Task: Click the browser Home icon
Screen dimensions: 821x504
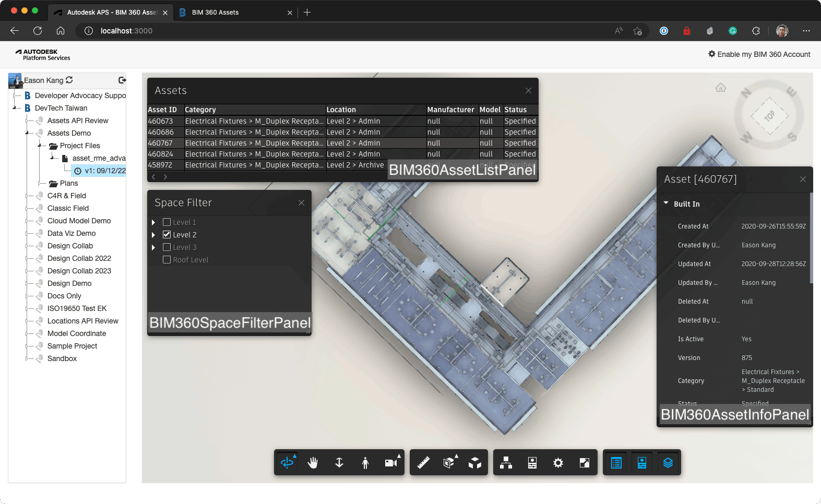Action: click(61, 31)
